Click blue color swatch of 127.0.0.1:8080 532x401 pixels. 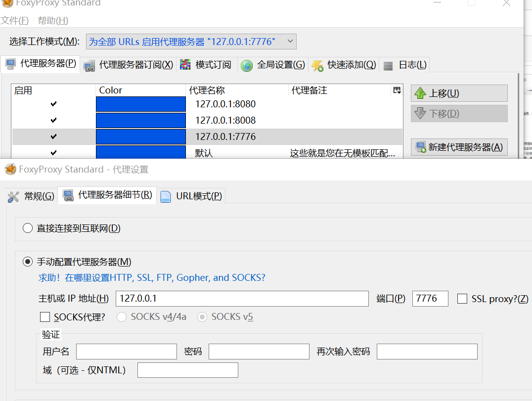click(x=141, y=104)
